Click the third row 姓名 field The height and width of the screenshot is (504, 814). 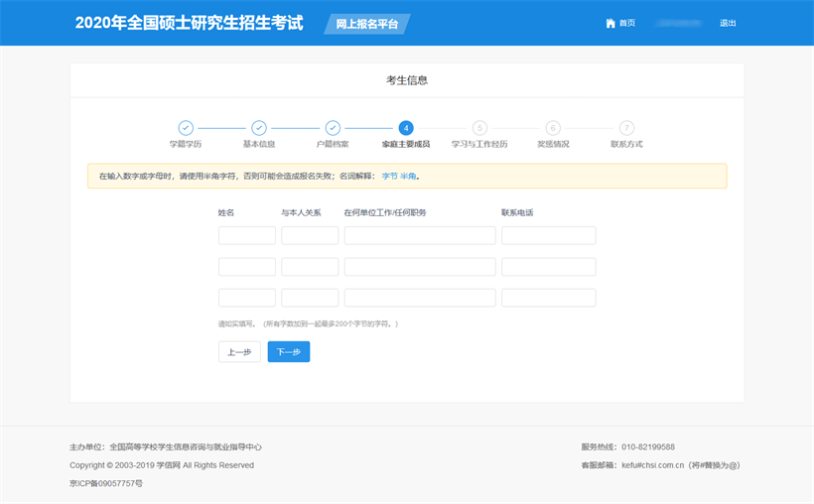[x=247, y=298]
